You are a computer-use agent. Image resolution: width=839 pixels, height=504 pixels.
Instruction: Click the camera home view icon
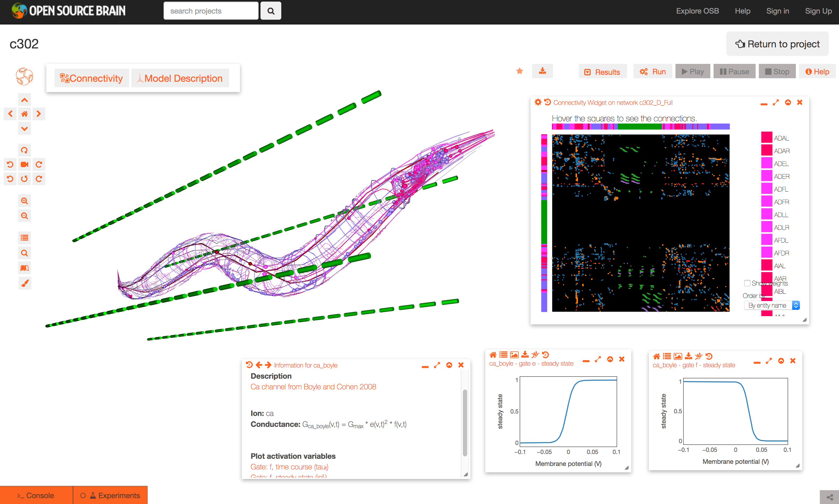pos(24,114)
